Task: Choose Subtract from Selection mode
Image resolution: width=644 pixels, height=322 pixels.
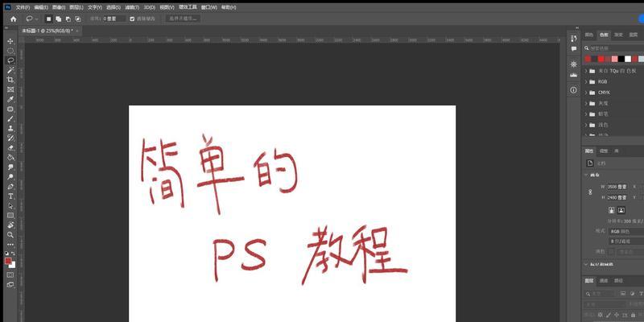Action: [x=68, y=19]
